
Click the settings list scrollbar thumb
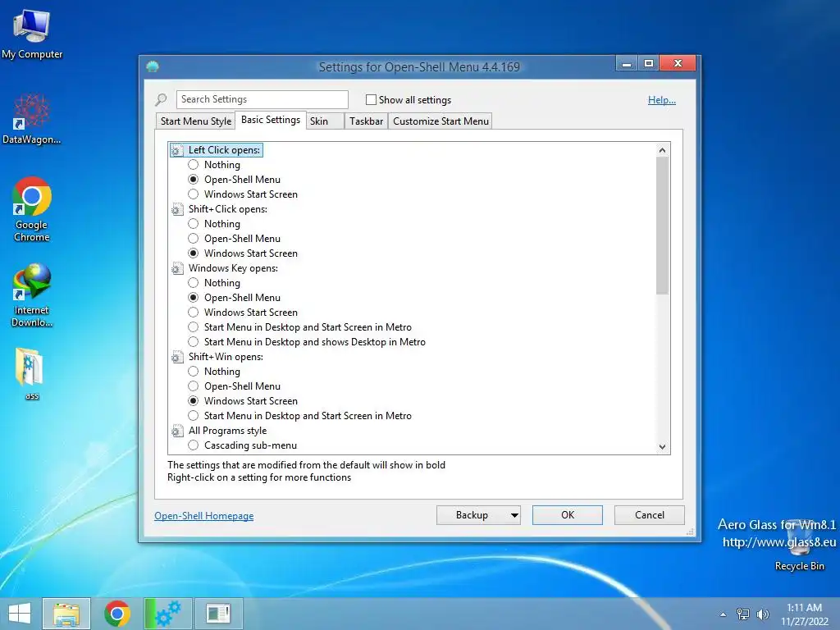662,226
